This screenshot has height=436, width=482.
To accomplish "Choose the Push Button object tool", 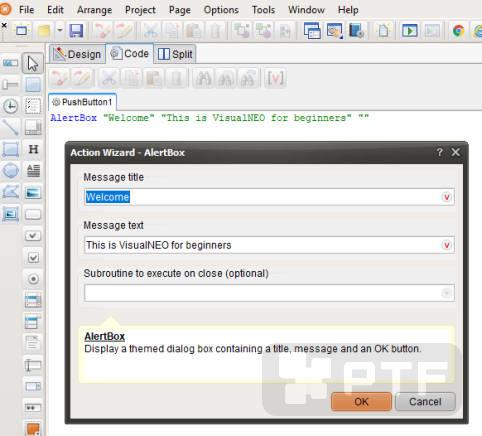I will point(33,214).
